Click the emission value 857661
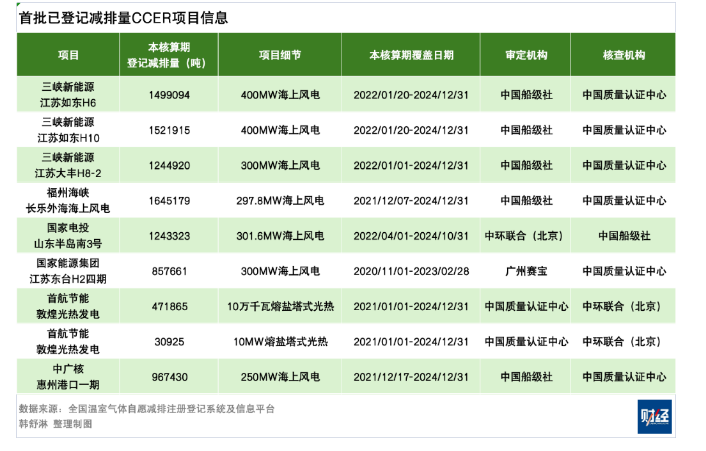Image resolution: width=706 pixels, height=451 pixels. (x=169, y=271)
